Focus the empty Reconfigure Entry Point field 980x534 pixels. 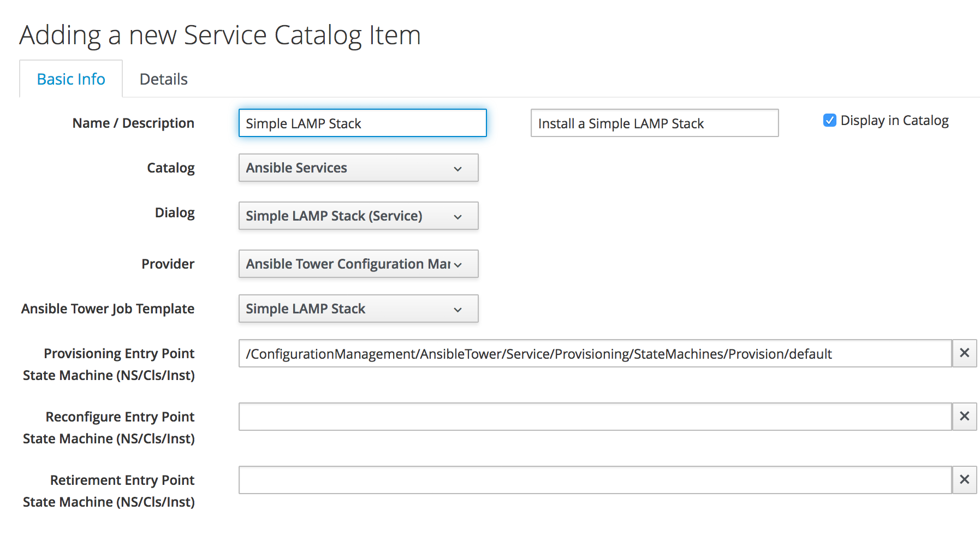click(595, 417)
